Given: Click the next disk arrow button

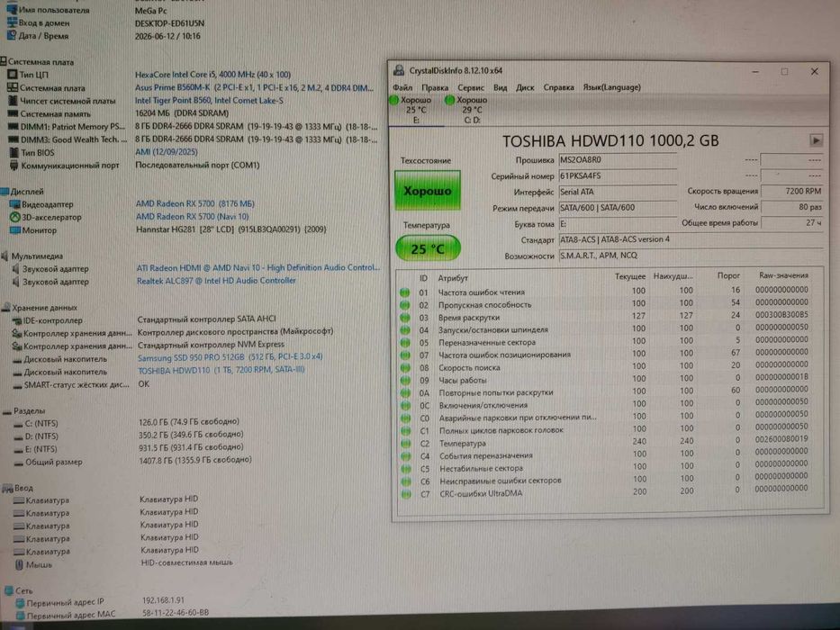Looking at the screenshot, I should [x=816, y=140].
